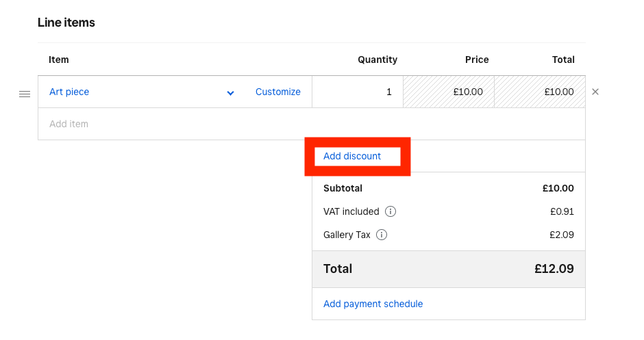Click the Line items heading
This screenshot has width=644, height=340.
(x=66, y=23)
